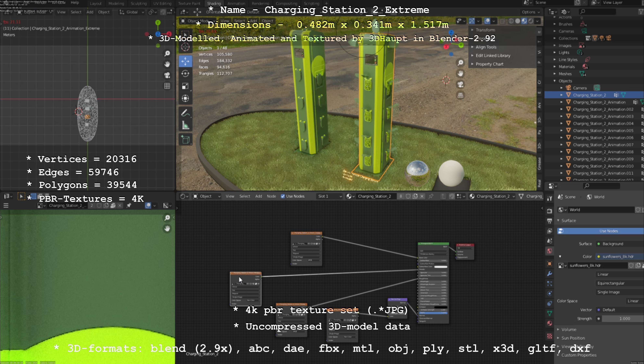644x364 pixels.
Task: Select the Annotate pencil tool
Action: [x=185, y=113]
